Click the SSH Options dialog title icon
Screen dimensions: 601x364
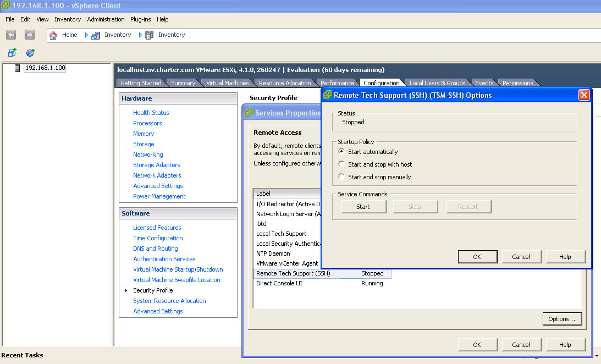[x=327, y=95]
